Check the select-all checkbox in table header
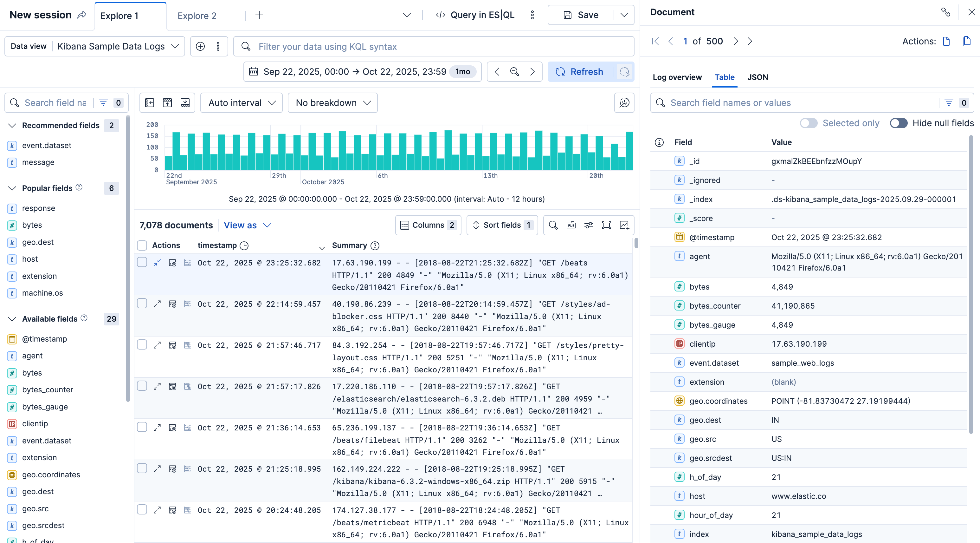The image size is (980, 543). [142, 245]
